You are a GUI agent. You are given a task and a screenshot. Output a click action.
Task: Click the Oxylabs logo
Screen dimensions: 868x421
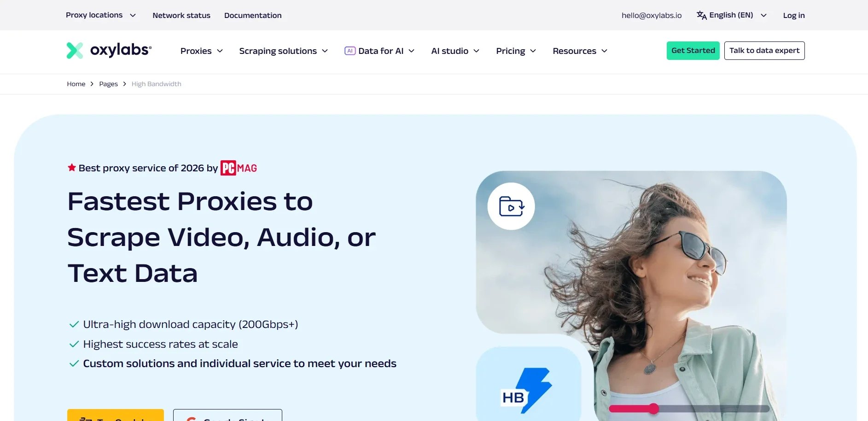(109, 50)
